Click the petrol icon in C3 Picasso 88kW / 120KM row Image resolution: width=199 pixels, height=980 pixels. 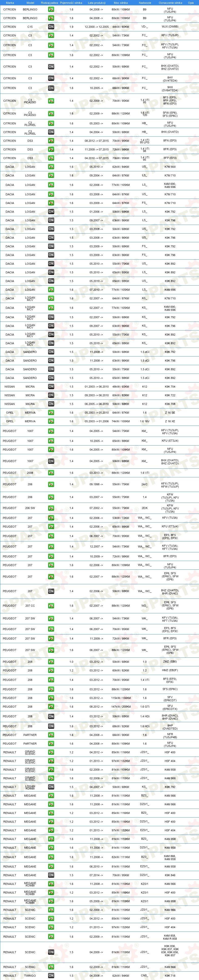tap(51, 113)
